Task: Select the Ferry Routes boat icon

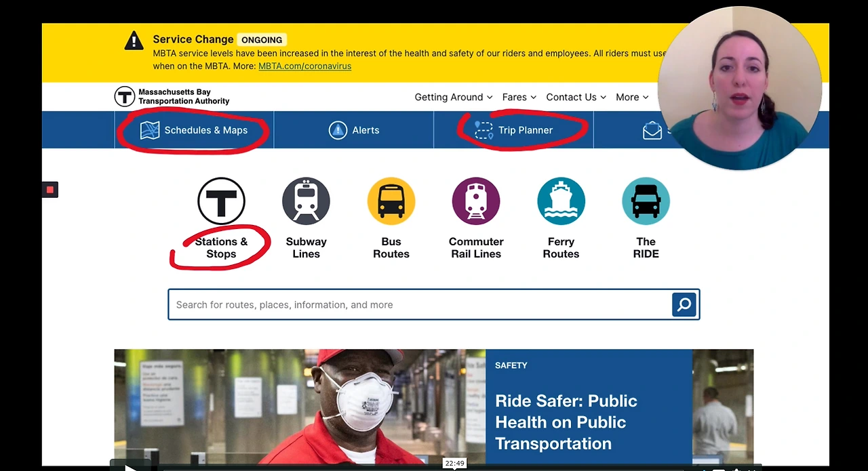Action: [561, 201]
